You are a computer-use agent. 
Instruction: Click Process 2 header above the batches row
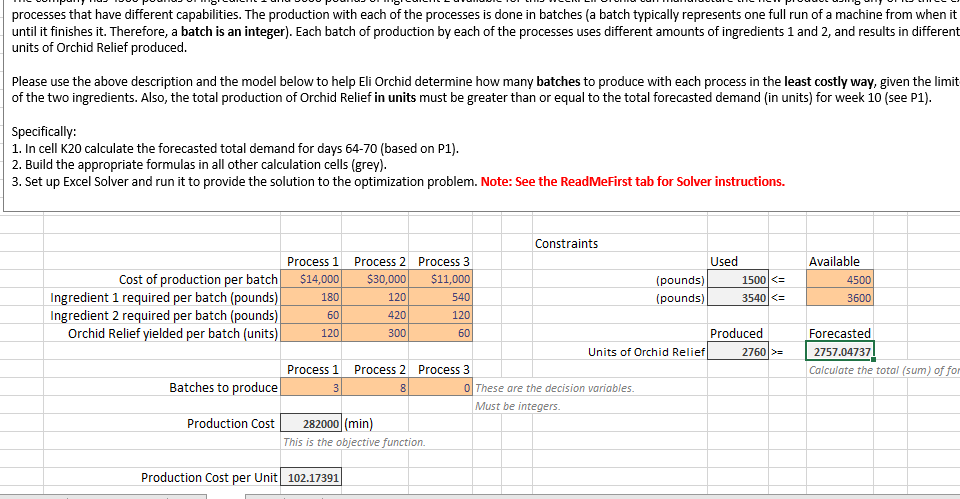(x=380, y=370)
